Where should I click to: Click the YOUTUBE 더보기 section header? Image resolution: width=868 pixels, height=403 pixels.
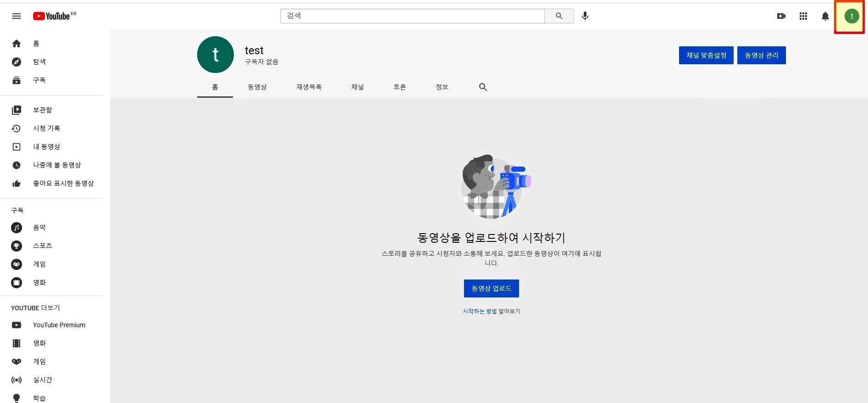pos(35,308)
